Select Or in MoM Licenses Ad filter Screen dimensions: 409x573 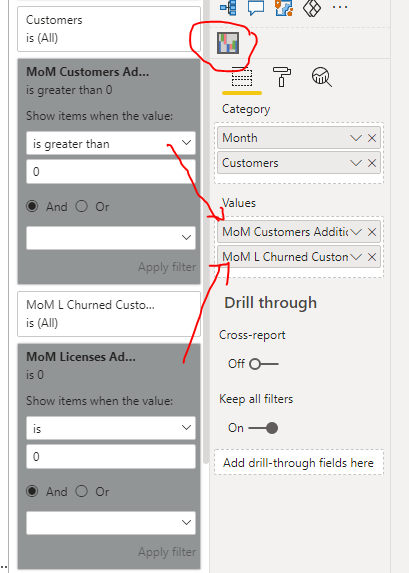click(81, 491)
